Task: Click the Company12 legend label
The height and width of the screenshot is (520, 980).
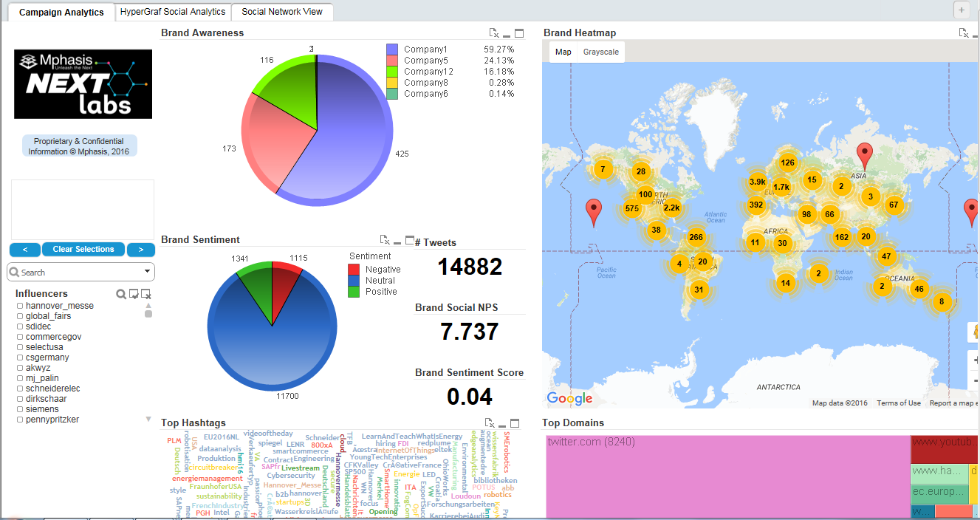Action: (428, 72)
